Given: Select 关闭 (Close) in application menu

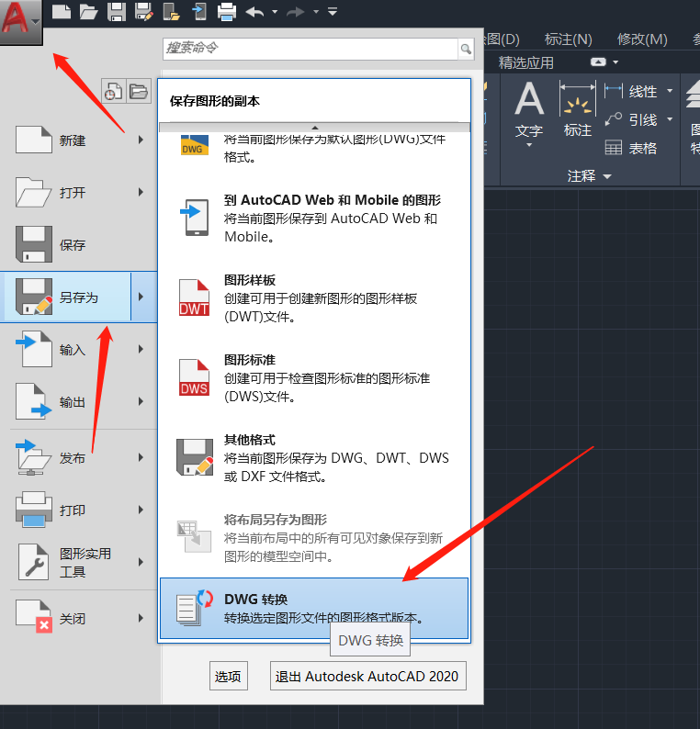Looking at the screenshot, I should click(x=79, y=618).
